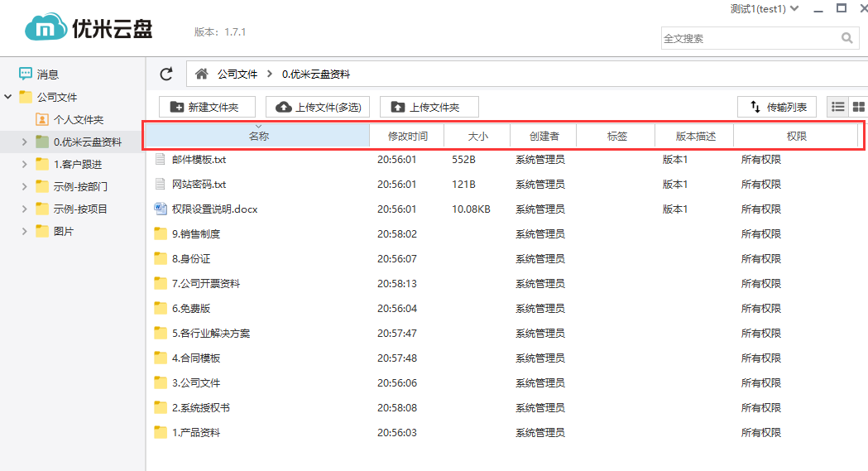Viewport: 868px width, 471px height.
Task: Expand the 公司文件 tree node arrow
Action: point(8,97)
